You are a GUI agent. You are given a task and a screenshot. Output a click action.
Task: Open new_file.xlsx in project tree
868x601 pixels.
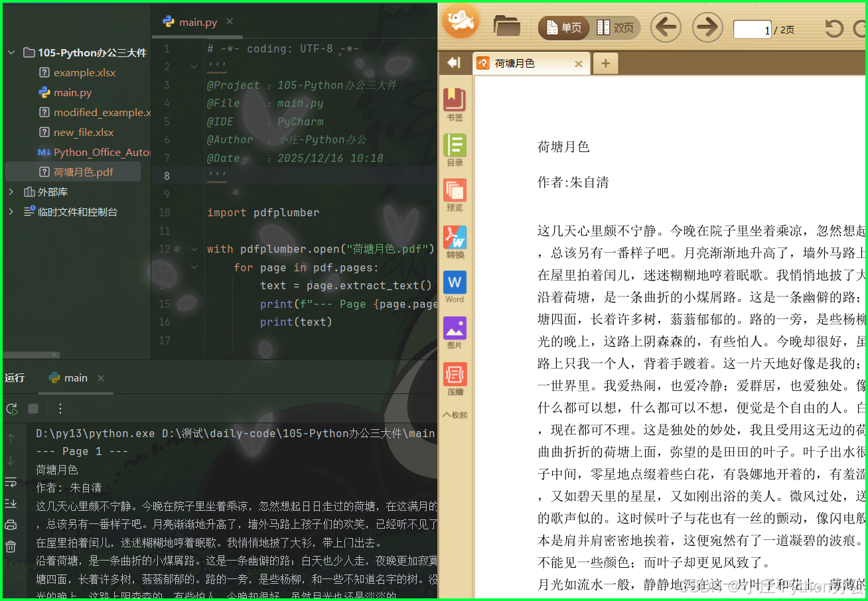tap(84, 132)
